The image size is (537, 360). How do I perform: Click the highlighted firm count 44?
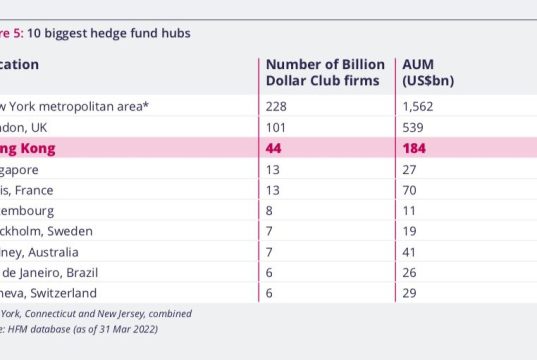tap(273, 148)
